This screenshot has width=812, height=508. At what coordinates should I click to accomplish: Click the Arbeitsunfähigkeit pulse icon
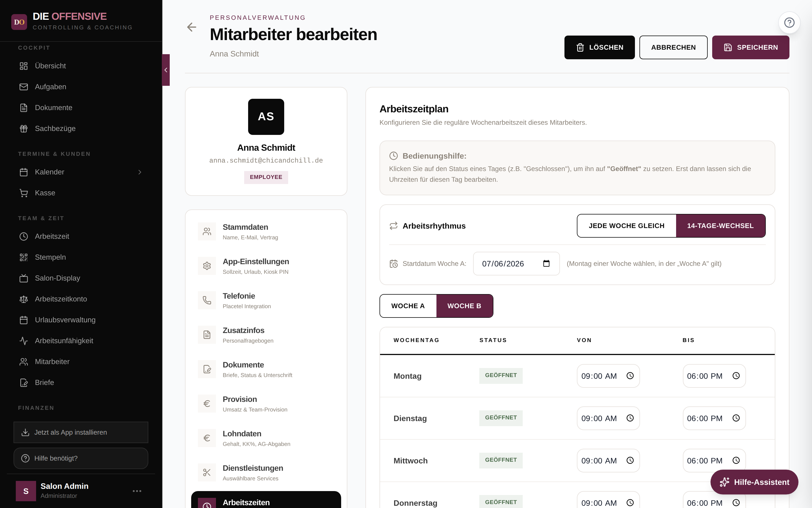pos(23,341)
